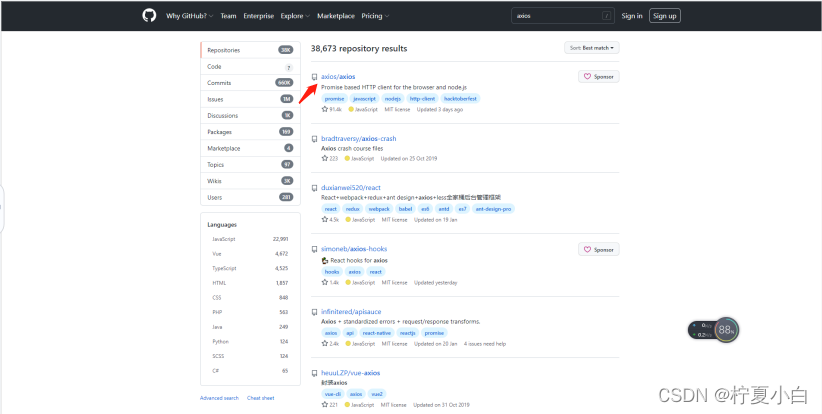Click repo icon beside heuuLZP/vue-axios
822x414 pixels.
point(315,373)
